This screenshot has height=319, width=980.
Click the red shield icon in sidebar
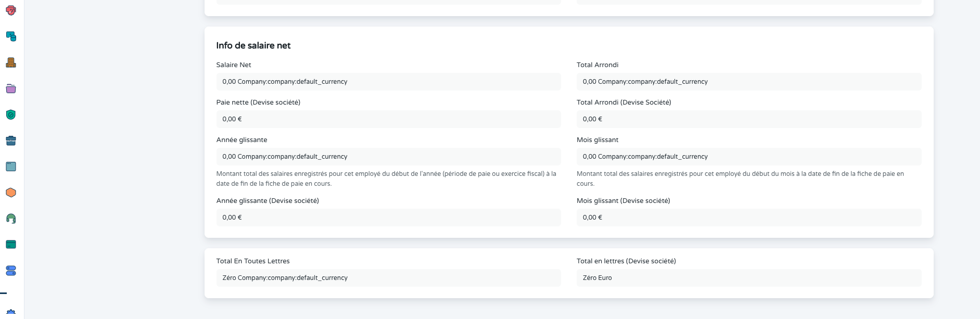coord(11,10)
